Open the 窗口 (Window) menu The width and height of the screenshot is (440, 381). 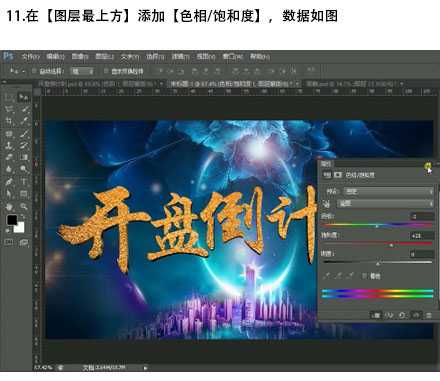233,57
